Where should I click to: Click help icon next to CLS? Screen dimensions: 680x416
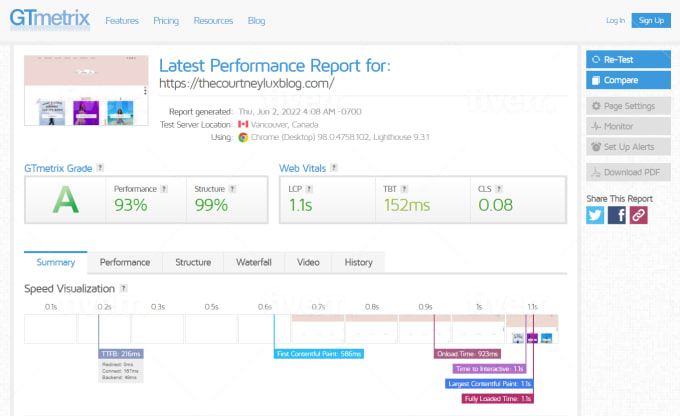coord(499,189)
